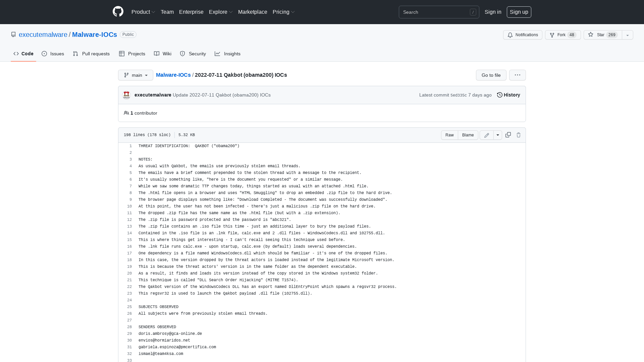Switch to the Issues tab
The height and width of the screenshot is (362, 644).
[x=53, y=54]
